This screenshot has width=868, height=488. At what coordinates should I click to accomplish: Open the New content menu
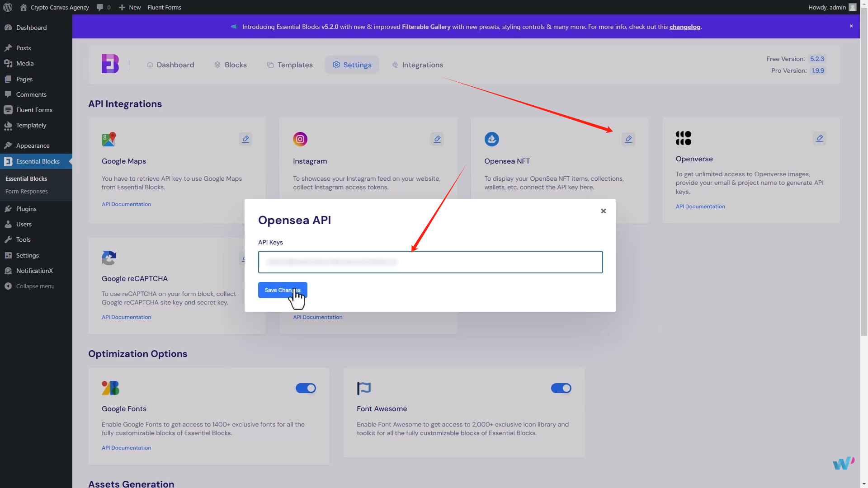pos(130,7)
